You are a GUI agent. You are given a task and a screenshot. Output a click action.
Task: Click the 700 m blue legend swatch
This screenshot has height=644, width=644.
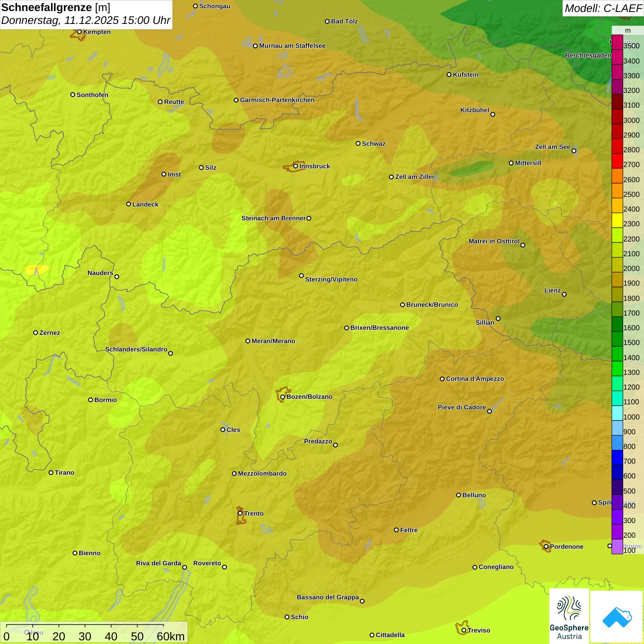click(617, 458)
